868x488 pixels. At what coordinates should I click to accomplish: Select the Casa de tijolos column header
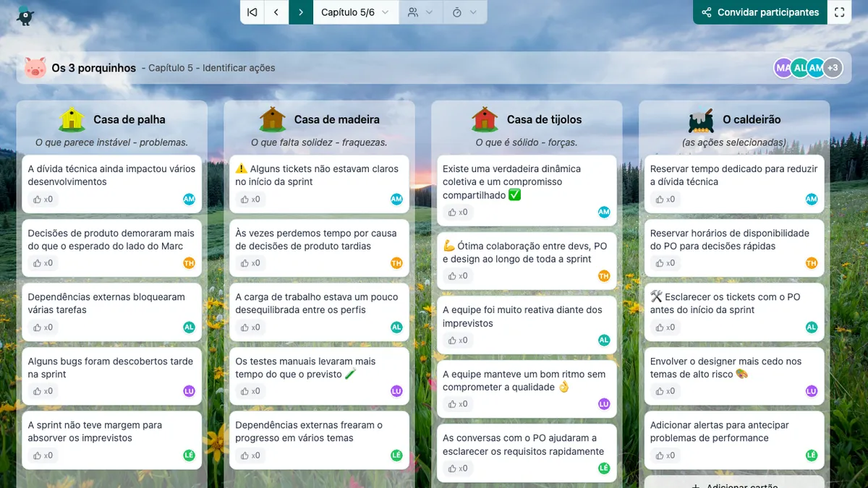tap(544, 119)
